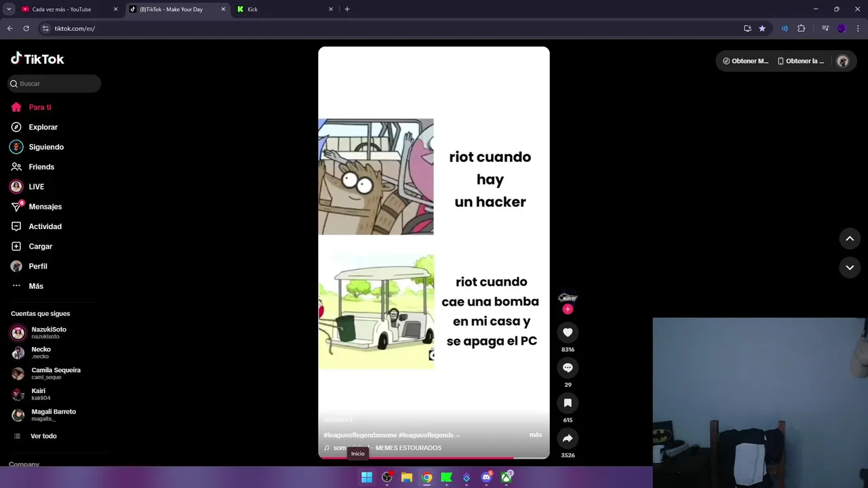The image size is (868, 488).
Task: Open the Chrome extensions puzzle icon
Action: (x=801, y=28)
